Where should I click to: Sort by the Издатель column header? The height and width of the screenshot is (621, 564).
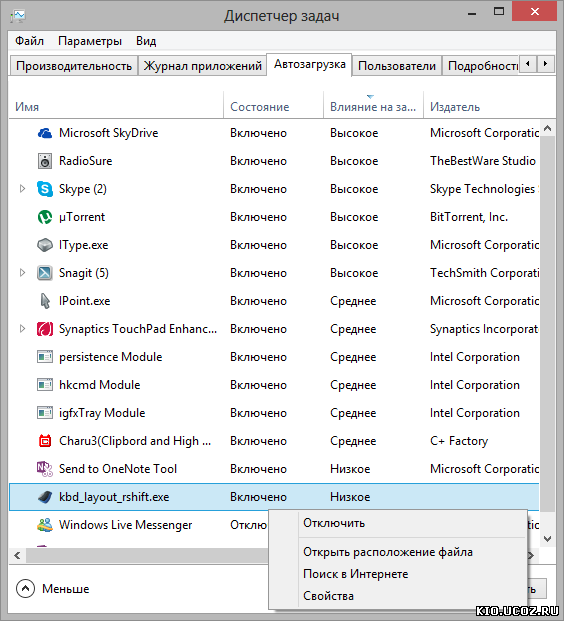point(490,105)
